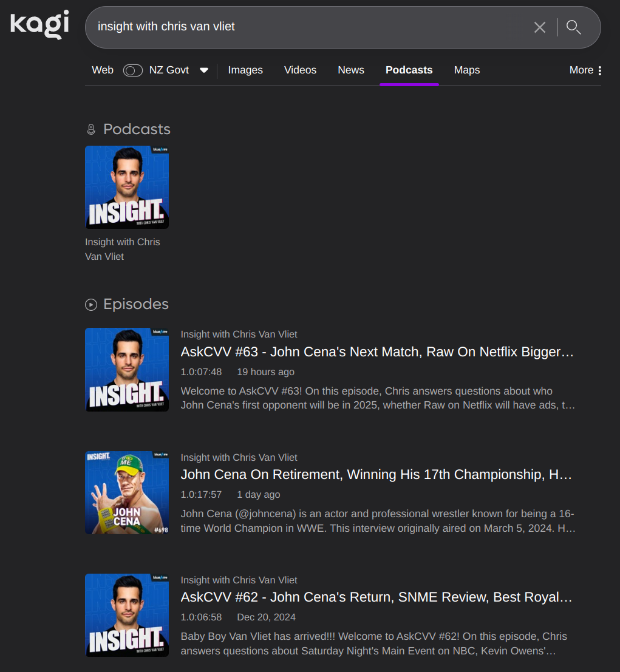Click into the search input field
Screen dimensions: 620x672
[x=304, y=27]
